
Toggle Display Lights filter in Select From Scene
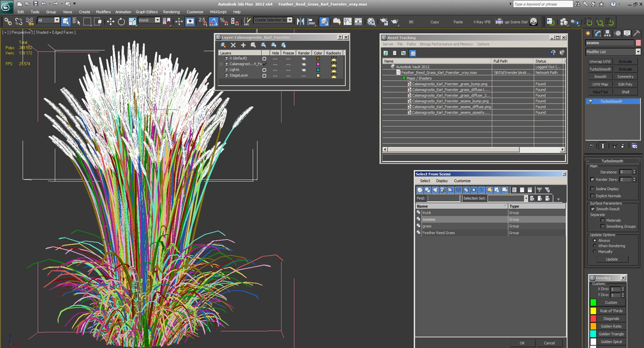(x=435, y=190)
